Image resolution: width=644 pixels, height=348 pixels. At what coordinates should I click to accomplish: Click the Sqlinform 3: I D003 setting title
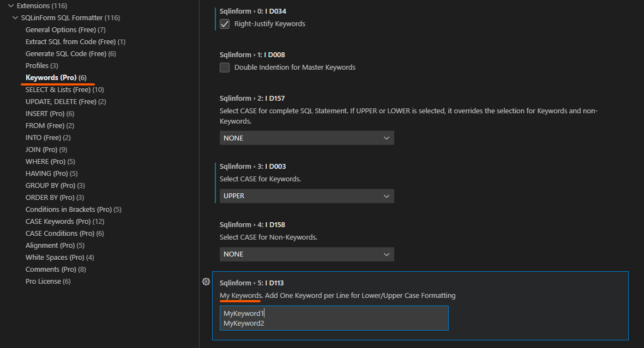click(252, 166)
